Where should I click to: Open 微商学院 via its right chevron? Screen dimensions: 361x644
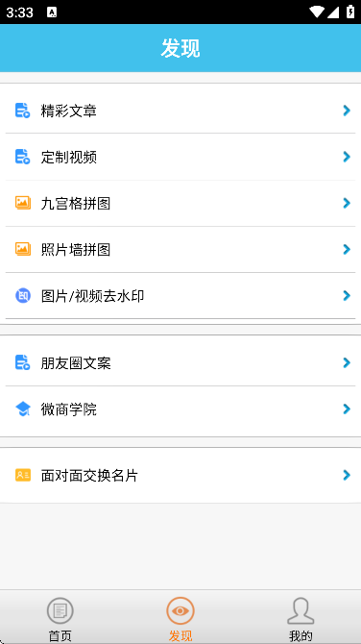click(x=347, y=409)
